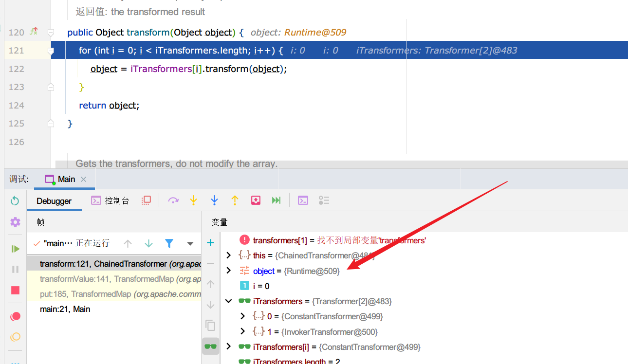Expand the 'this' ChainedTransformer variable
Viewport: 628px width, 364px height.
tap(228, 255)
